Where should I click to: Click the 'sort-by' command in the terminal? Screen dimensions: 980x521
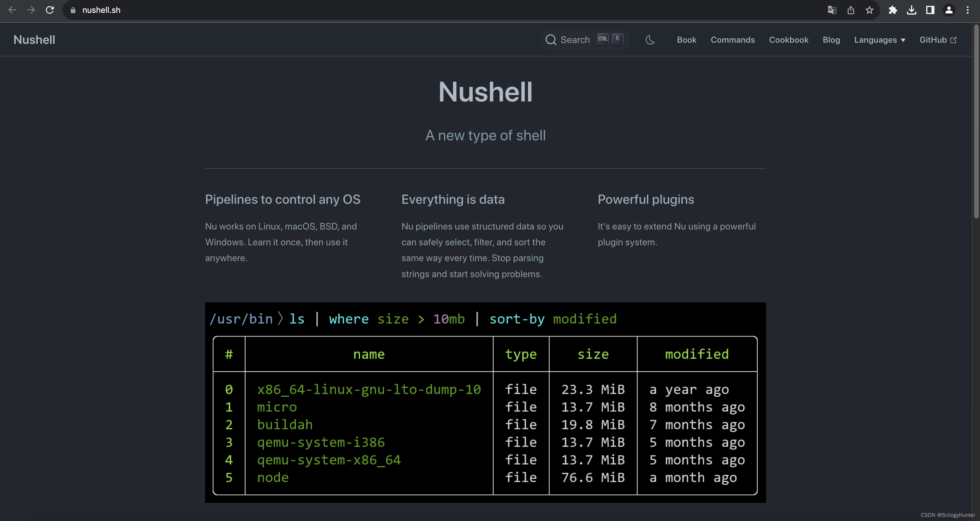pos(517,319)
